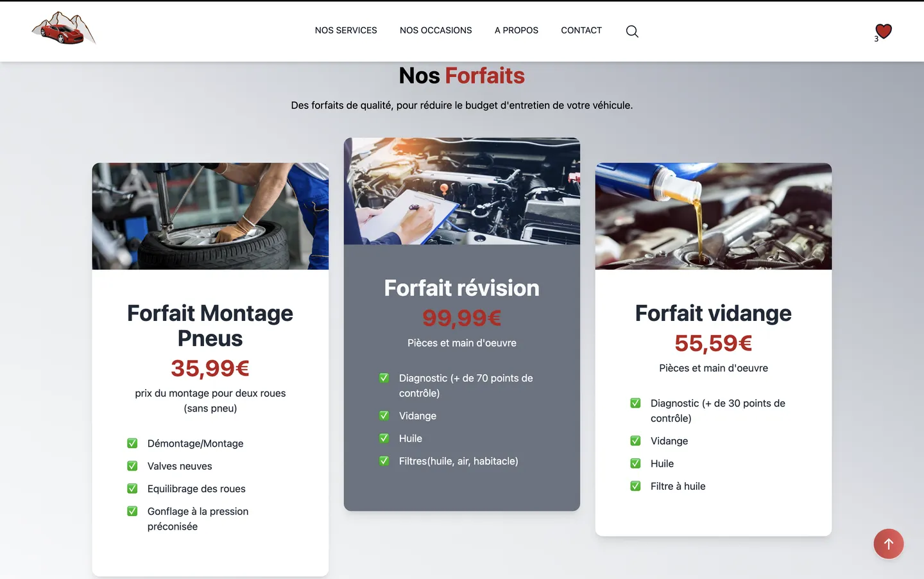Click the Forfait révision title
924x579 pixels.
coord(462,288)
